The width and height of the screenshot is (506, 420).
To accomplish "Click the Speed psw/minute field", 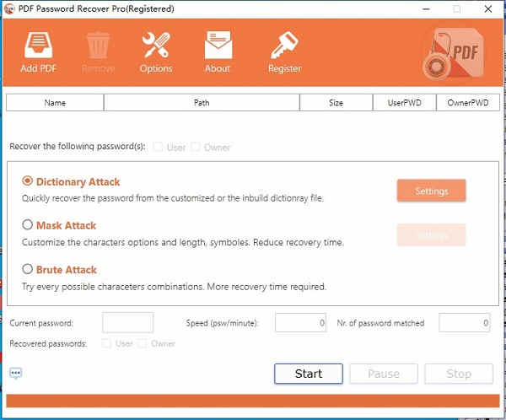I will tap(301, 322).
